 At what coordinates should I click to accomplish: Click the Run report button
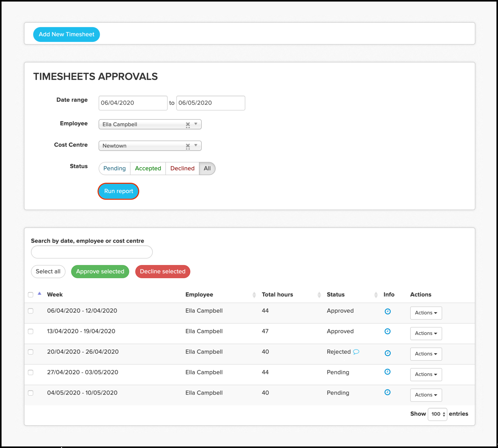(x=118, y=191)
